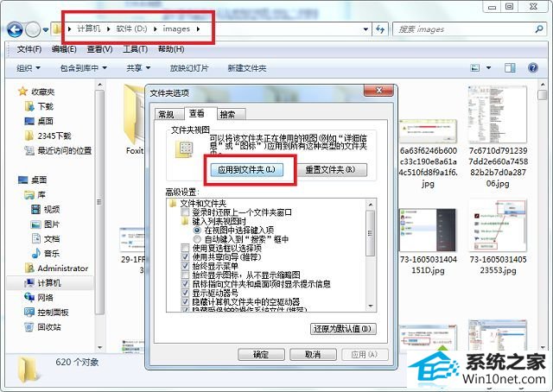Viewport: 553px width, 392px height.
Task: Click 软件 (D:) in the address breadcrumb
Action: pos(131,28)
